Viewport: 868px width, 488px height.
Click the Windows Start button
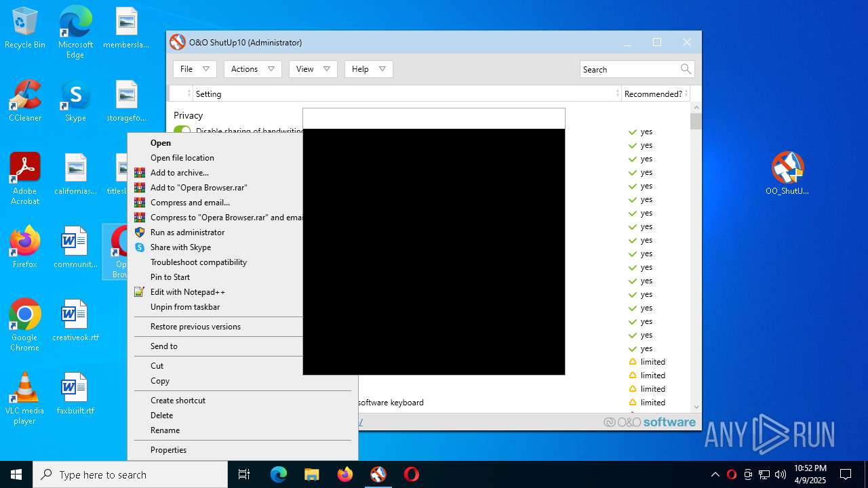pos(16,474)
